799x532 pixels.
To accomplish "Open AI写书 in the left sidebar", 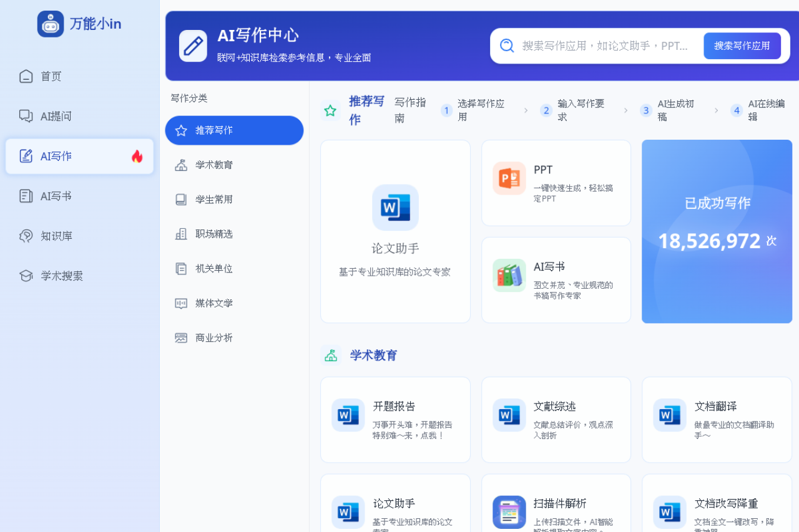I will tap(79, 196).
